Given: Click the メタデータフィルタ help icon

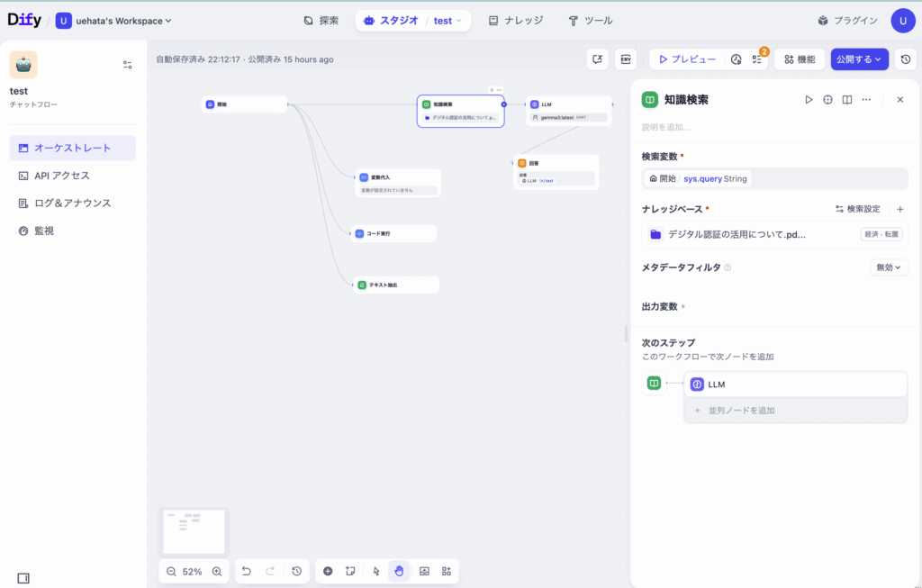Looking at the screenshot, I should [x=728, y=267].
